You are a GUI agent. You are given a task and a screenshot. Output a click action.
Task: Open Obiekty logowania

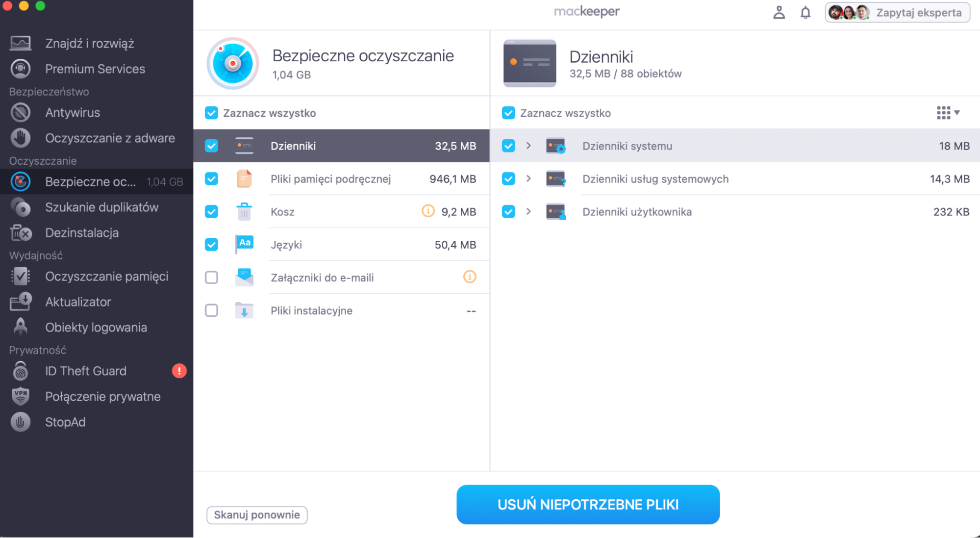tap(97, 327)
